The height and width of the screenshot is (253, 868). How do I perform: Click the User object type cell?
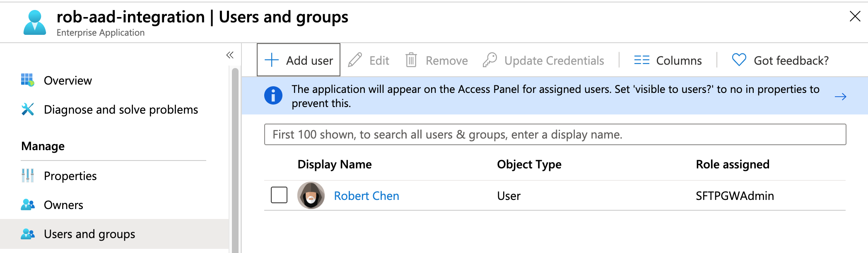[509, 196]
